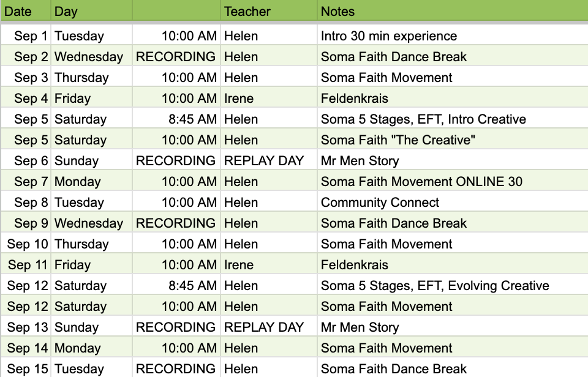Select the Teacher column header
Screen dimensions: 588x377
click(269, 11)
